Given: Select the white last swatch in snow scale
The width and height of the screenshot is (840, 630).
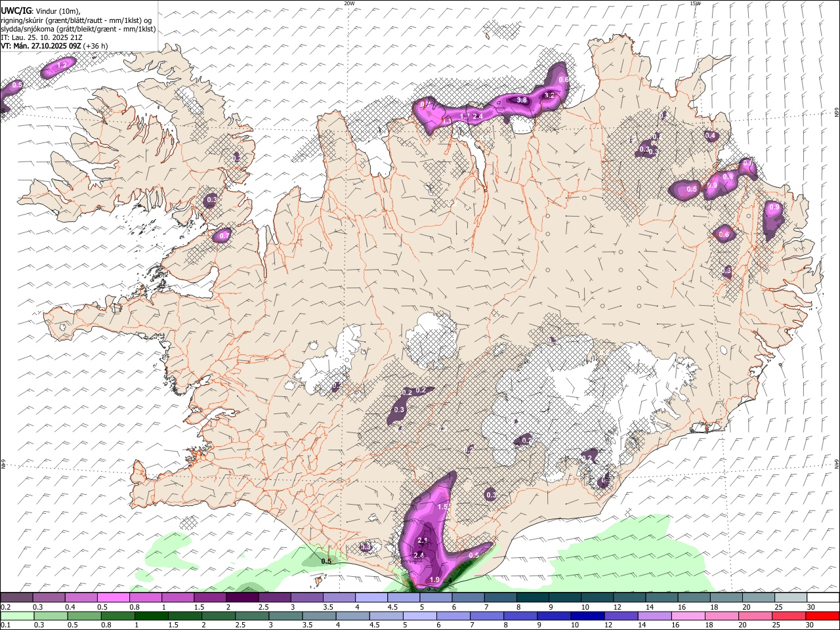Looking at the screenshot, I should point(823,597).
